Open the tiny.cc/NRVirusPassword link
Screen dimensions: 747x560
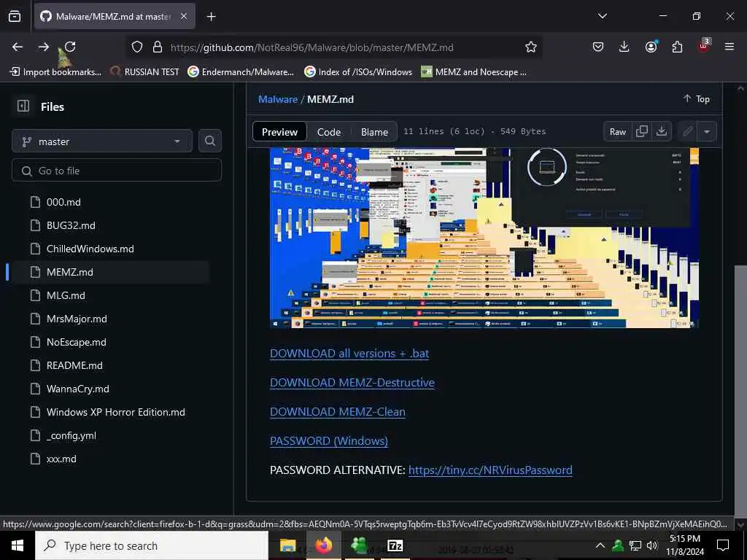click(490, 470)
